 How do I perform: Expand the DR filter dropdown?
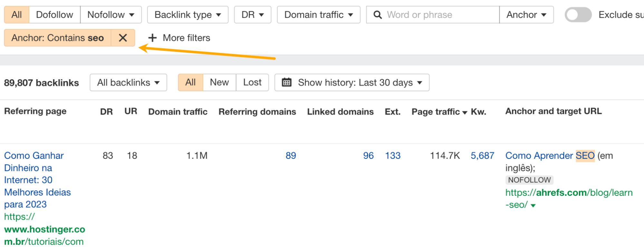253,15
